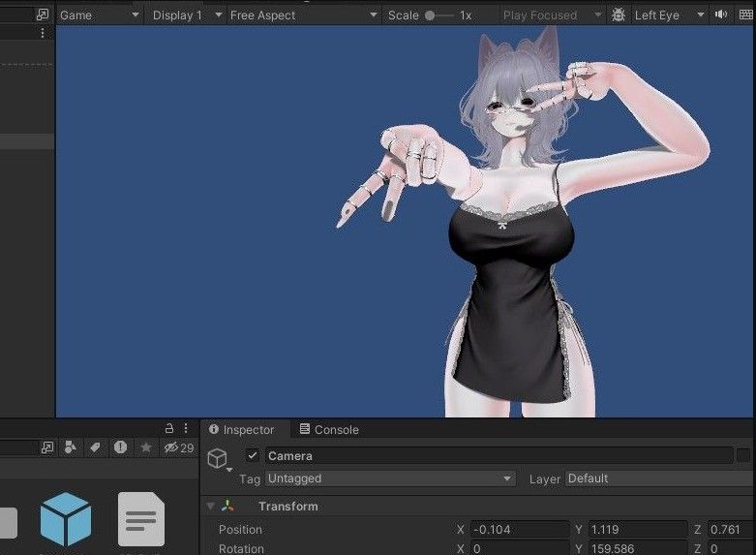
Task: Toggle the Camera active checkbox
Action: pos(252,455)
